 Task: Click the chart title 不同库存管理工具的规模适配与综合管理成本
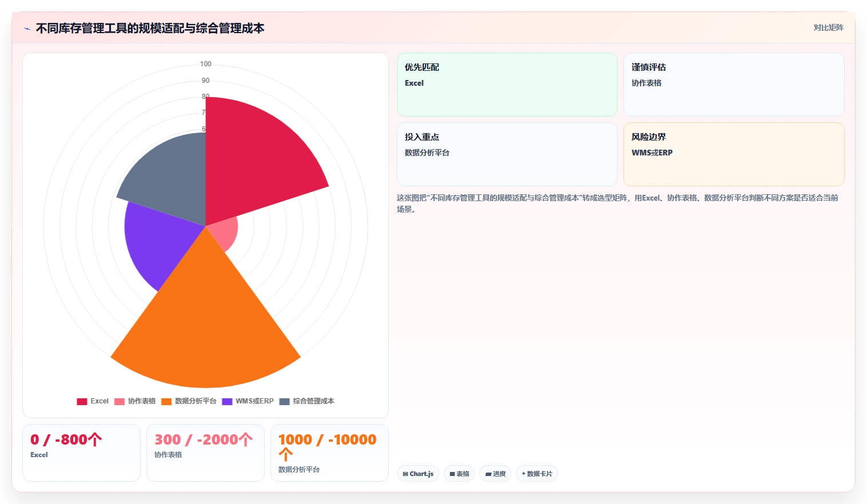coord(150,29)
